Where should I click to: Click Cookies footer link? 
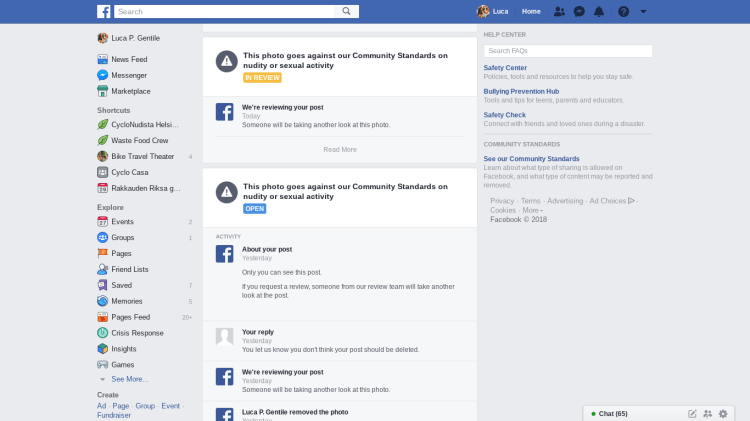pyautogui.click(x=503, y=210)
